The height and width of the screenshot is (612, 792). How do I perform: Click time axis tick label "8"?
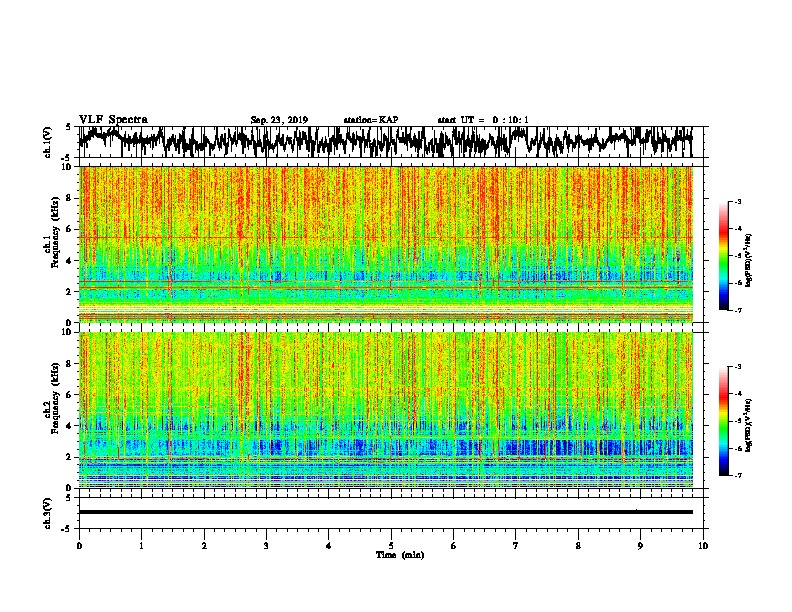pos(578,546)
